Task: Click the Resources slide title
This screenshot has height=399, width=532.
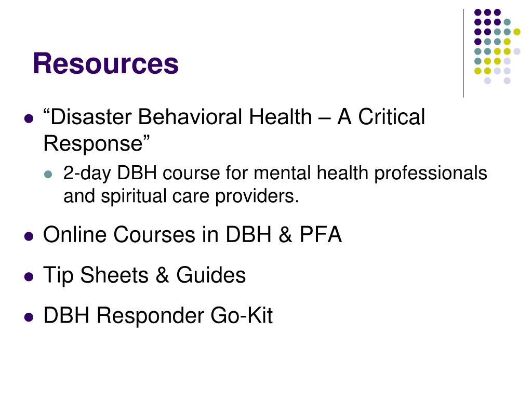Action: tap(105, 63)
